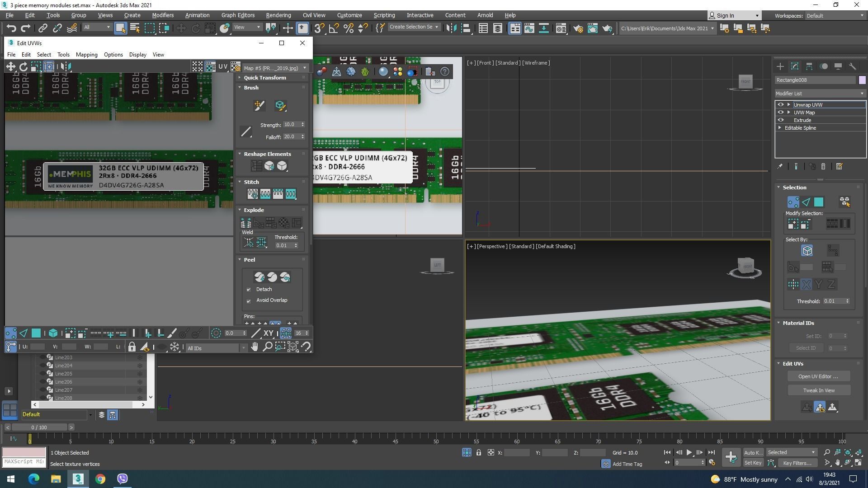Screen dimensions: 868x488
Task: Click the Set Key button
Action: 753,463
